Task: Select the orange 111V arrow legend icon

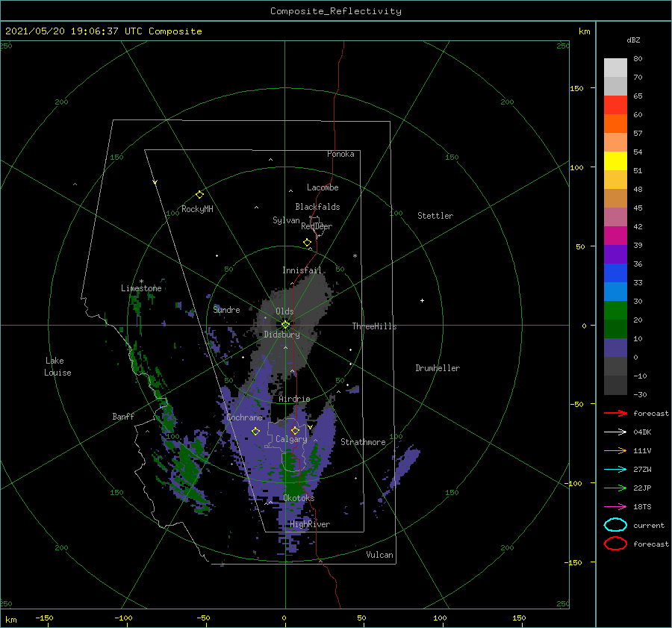Action: 615,450
